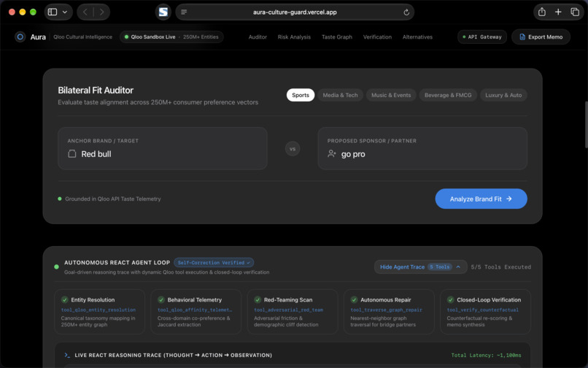Open the Alternatives nav item
This screenshot has width=588, height=368.
(x=417, y=37)
